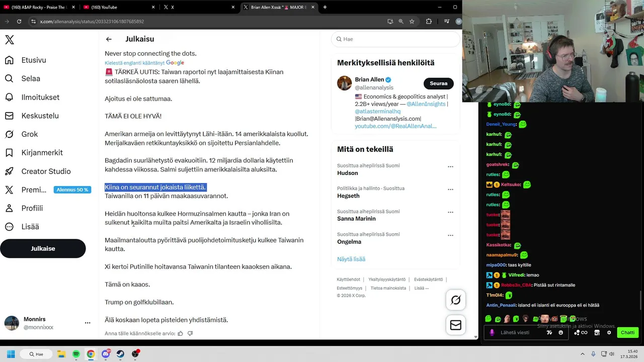Click the browser address bar URL

tap(92, 22)
